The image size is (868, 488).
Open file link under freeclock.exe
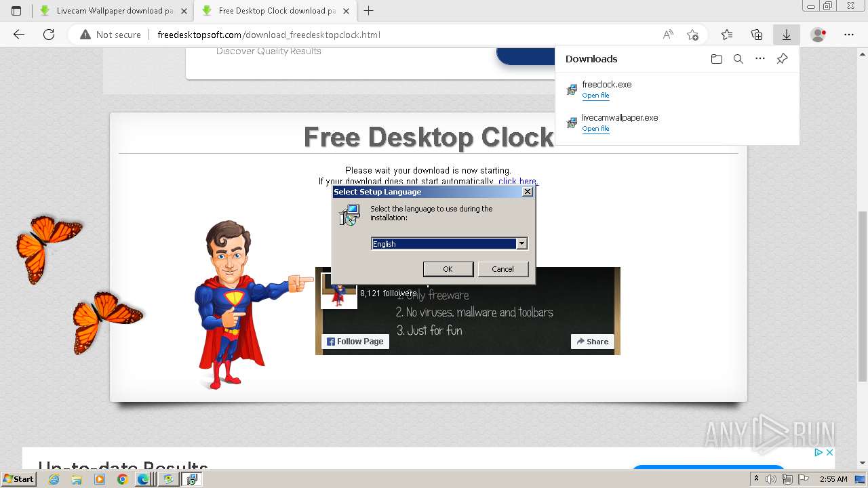[595, 96]
